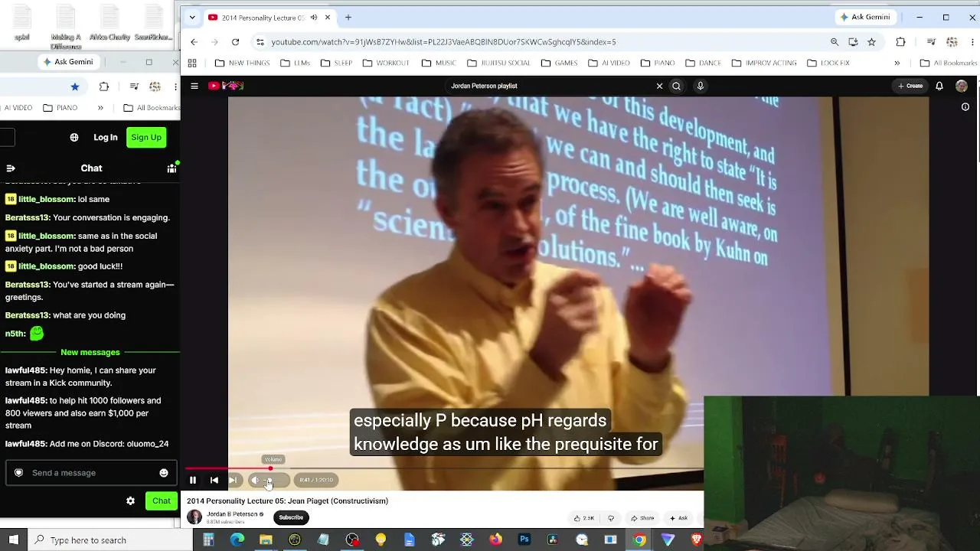The image size is (980, 551).
Task: Open the Extensions puzzle icon
Action: click(900, 42)
